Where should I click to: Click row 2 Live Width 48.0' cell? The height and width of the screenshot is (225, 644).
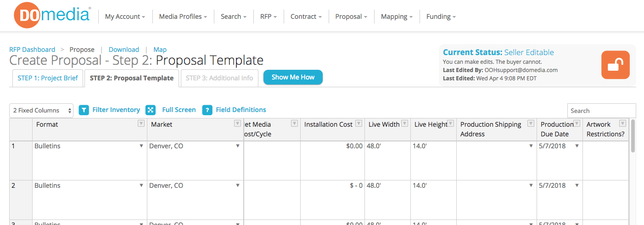387,200
